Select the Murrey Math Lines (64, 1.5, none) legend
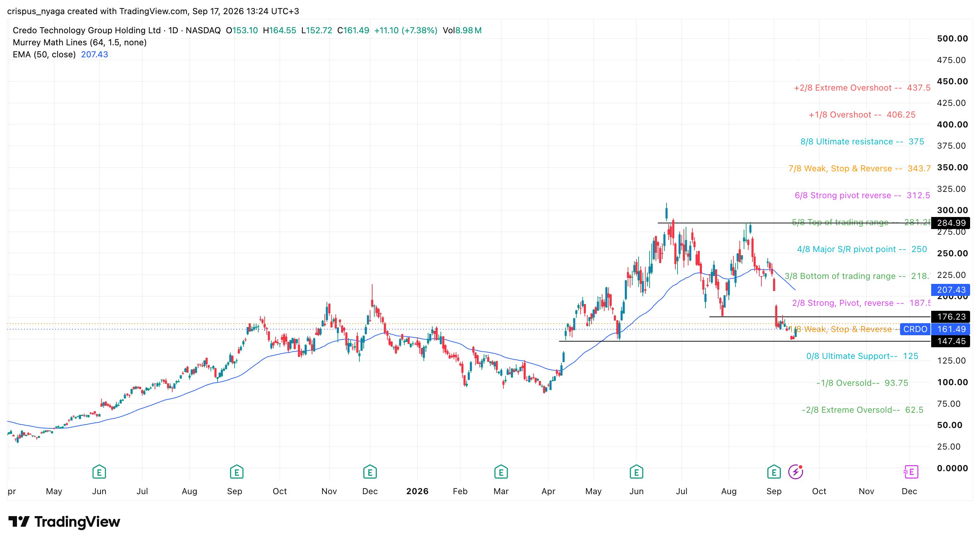Viewport: 980px width, 543px height. 80,42
